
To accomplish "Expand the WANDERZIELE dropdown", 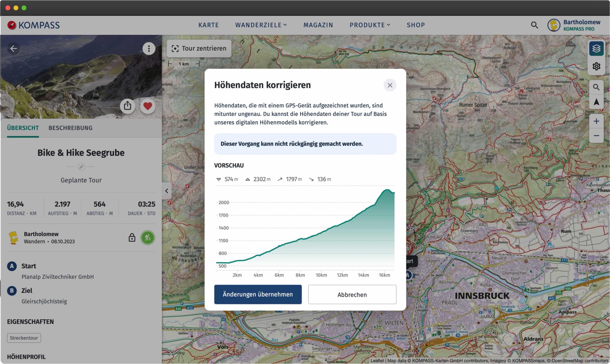I will pos(261,25).
